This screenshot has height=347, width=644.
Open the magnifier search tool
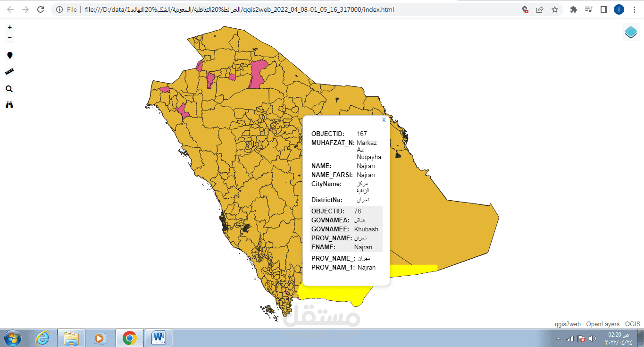[x=9, y=89]
